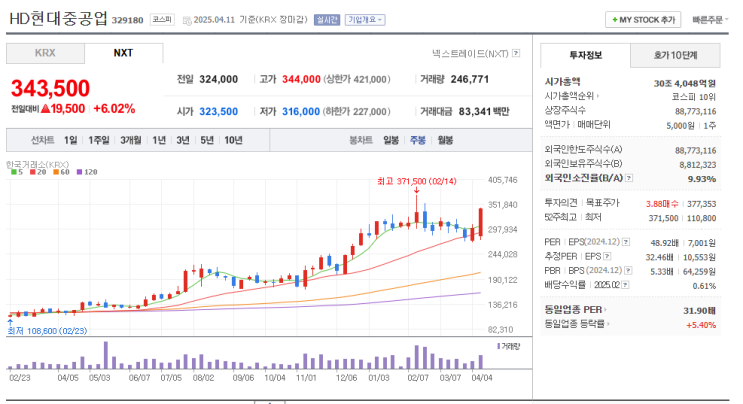
Task: Click stock code 329180
Action: point(127,20)
